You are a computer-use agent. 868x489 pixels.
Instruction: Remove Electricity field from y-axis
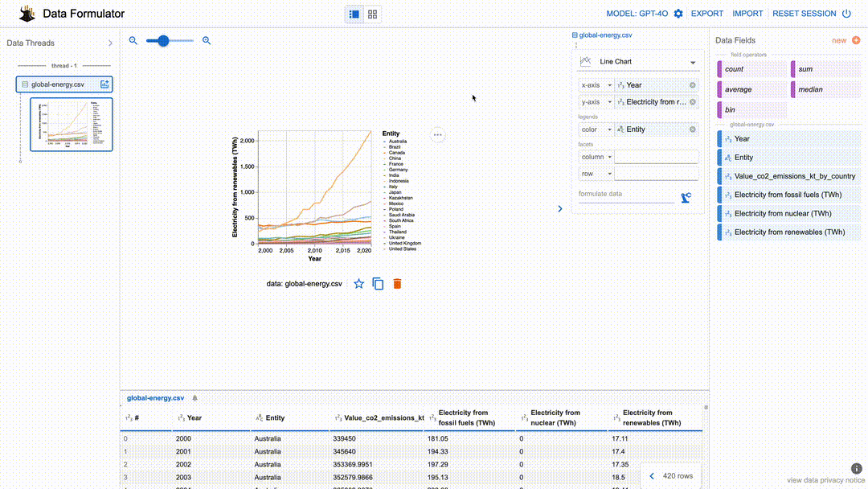693,102
